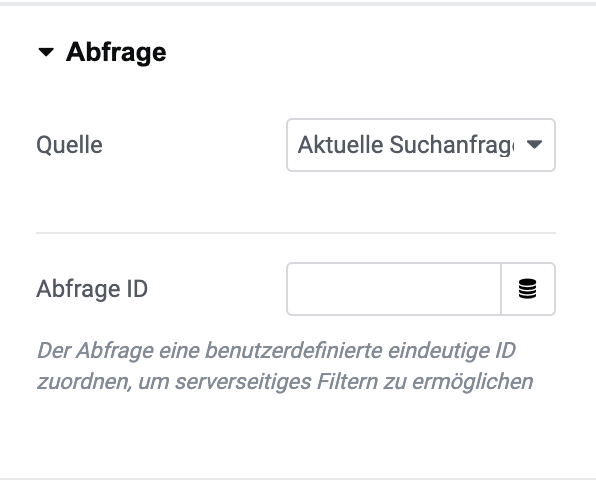Collapse the Abfrage section via triangle arrow
The width and height of the screenshot is (596, 480).
pos(46,52)
